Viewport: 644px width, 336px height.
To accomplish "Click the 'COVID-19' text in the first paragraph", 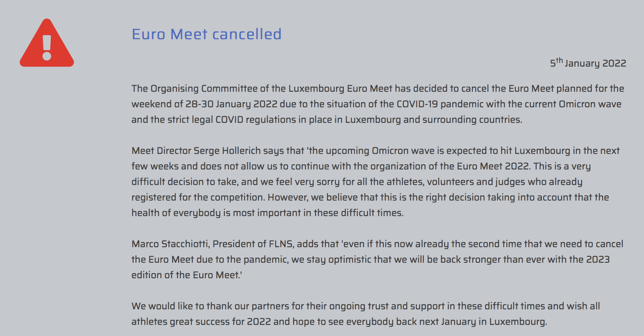I will tap(417, 104).
